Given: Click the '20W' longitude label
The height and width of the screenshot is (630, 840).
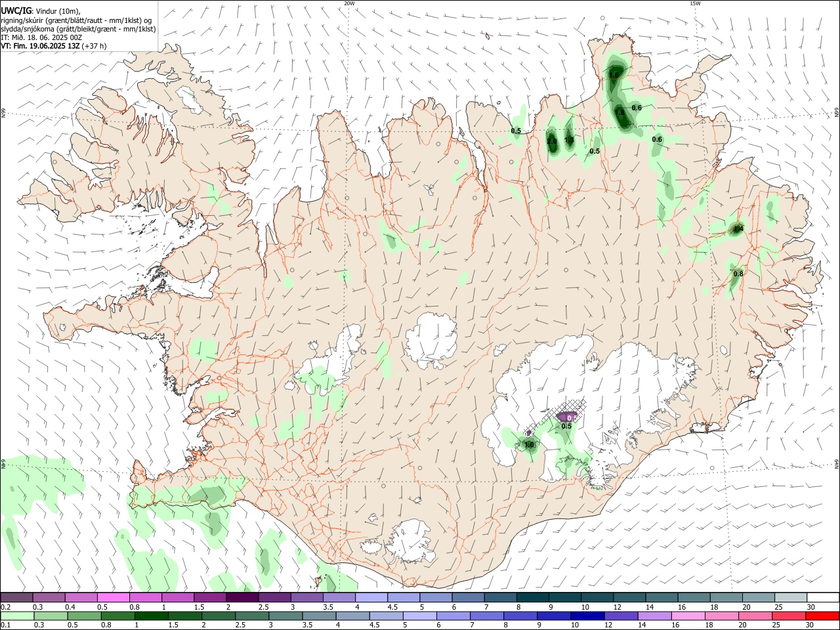Looking at the screenshot, I should pyautogui.click(x=349, y=3).
